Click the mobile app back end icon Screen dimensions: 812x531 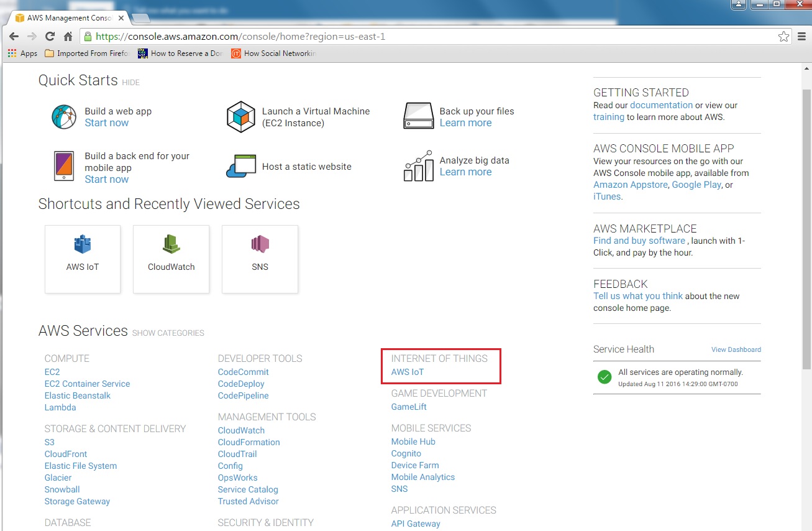tap(64, 167)
